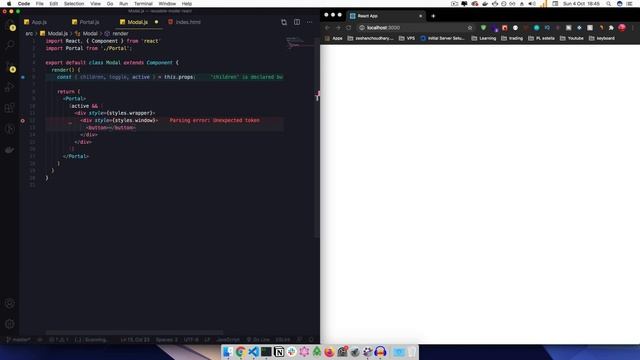Viewport: 640px width, 360px height.
Task: Open the VPS bookmarks folder
Action: pyautogui.click(x=407, y=38)
